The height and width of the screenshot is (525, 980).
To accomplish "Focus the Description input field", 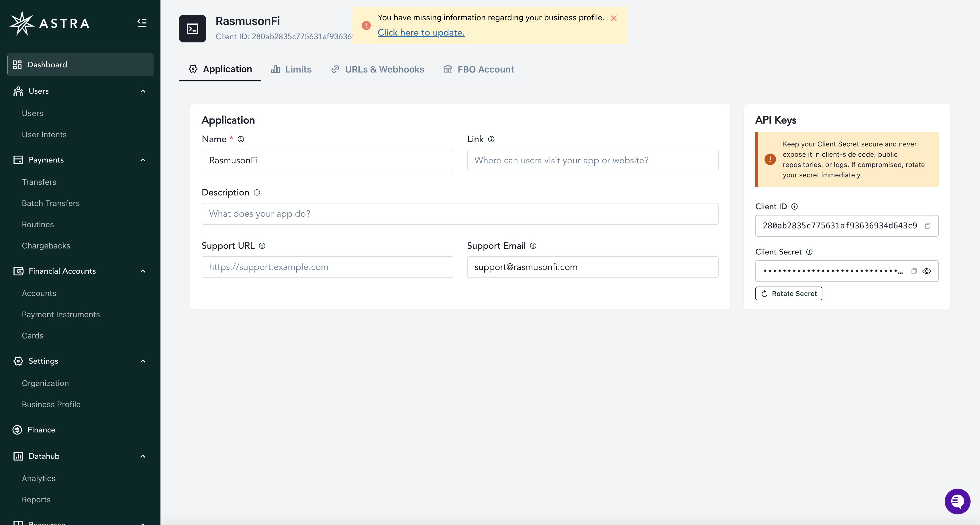I will (x=460, y=214).
